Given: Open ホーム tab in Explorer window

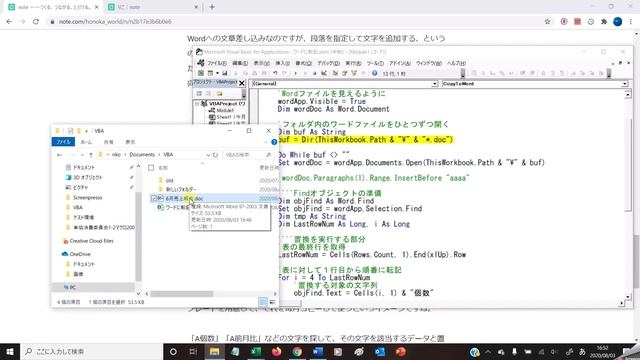Looking at the screenshot, I should [x=86, y=142].
